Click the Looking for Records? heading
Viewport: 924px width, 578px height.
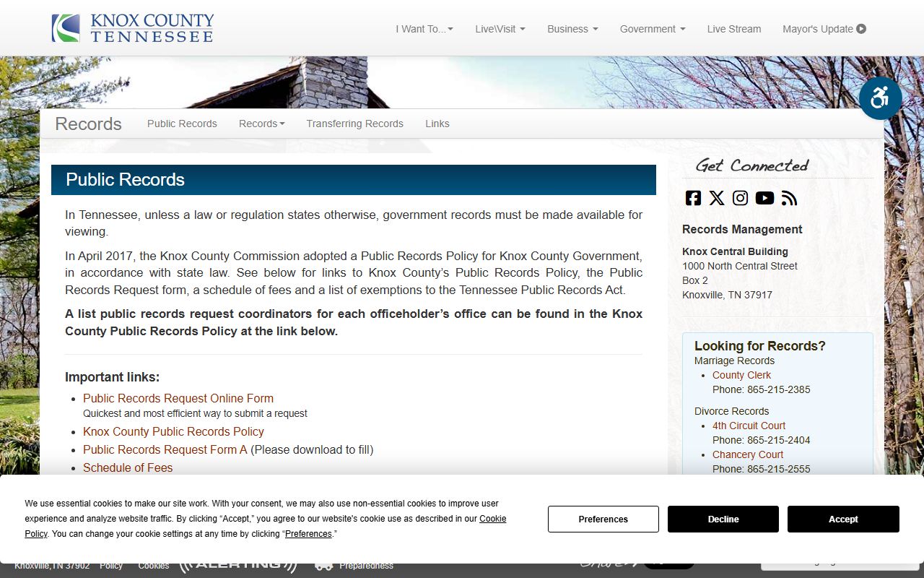coord(760,346)
